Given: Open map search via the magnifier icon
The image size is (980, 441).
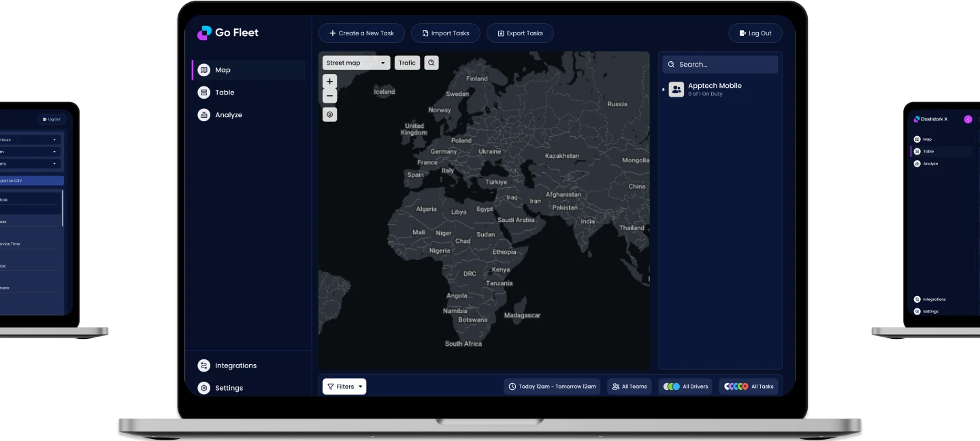Looking at the screenshot, I should [x=431, y=62].
